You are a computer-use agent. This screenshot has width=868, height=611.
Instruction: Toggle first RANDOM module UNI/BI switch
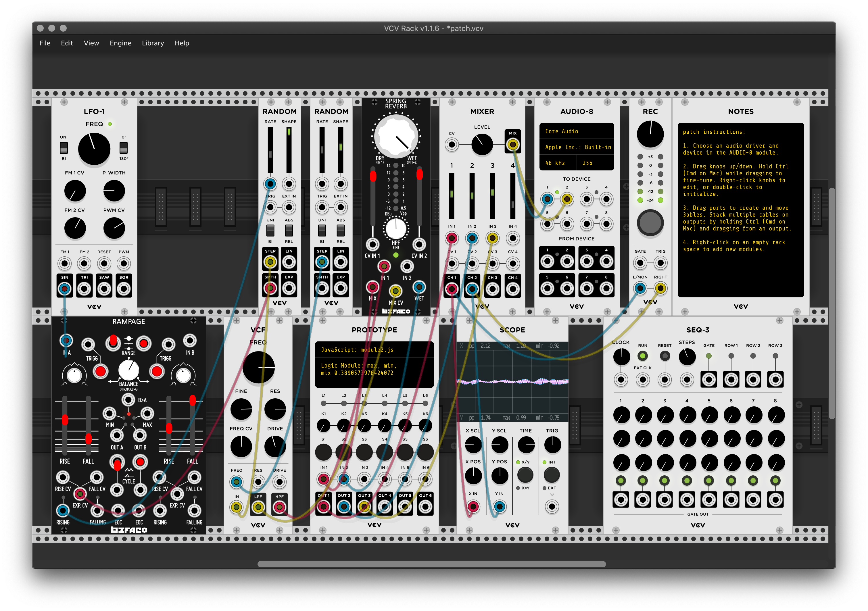pos(270,230)
